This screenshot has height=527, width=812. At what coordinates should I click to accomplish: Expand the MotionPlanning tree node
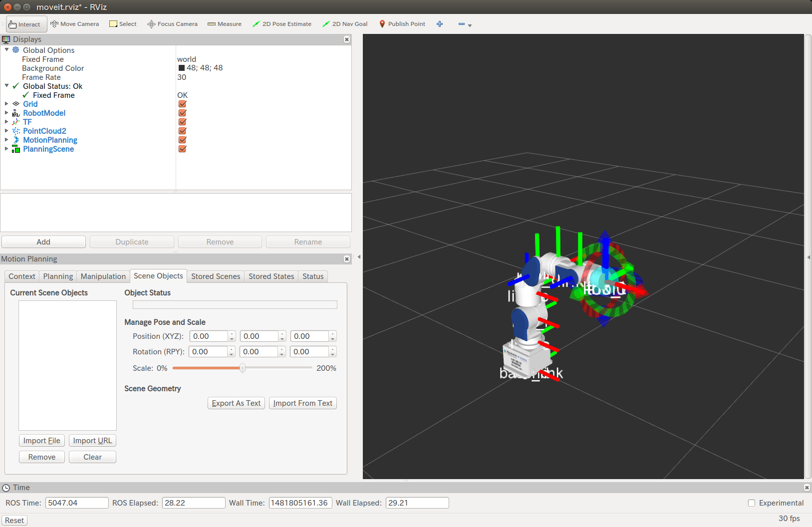[6, 140]
